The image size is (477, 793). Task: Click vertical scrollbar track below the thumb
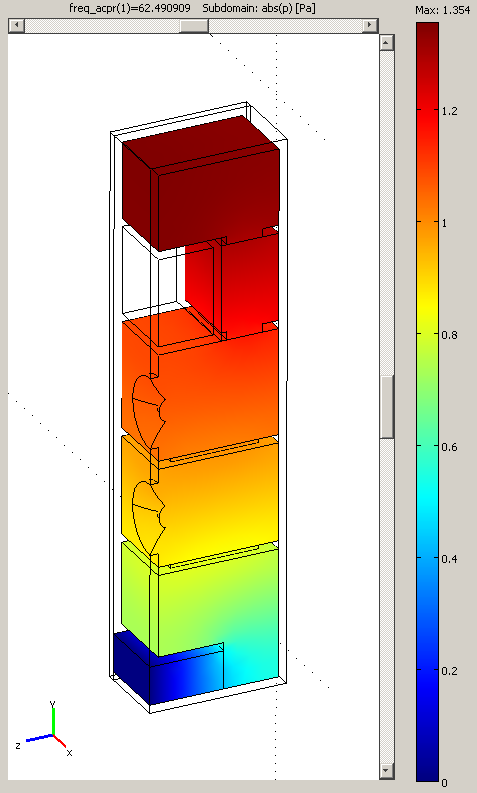tap(386, 601)
